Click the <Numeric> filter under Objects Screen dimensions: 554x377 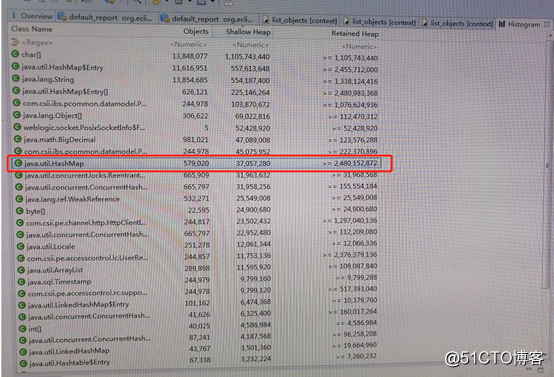coord(188,45)
